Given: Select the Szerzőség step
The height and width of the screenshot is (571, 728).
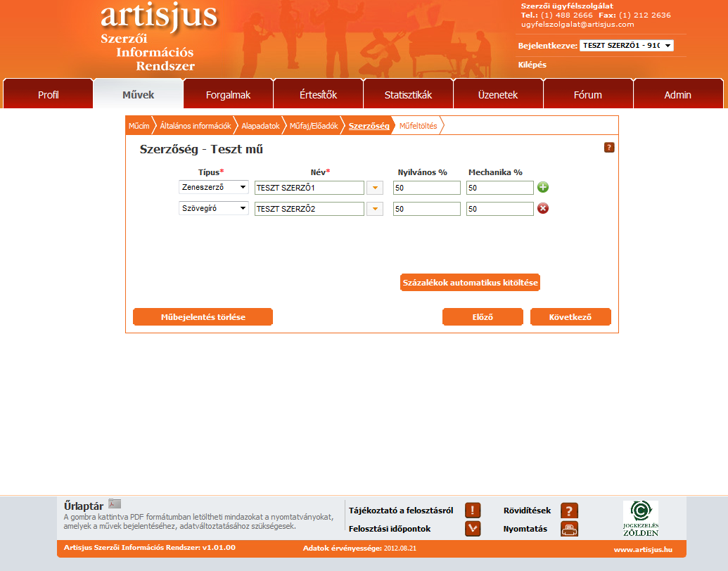Looking at the screenshot, I should tap(369, 126).
